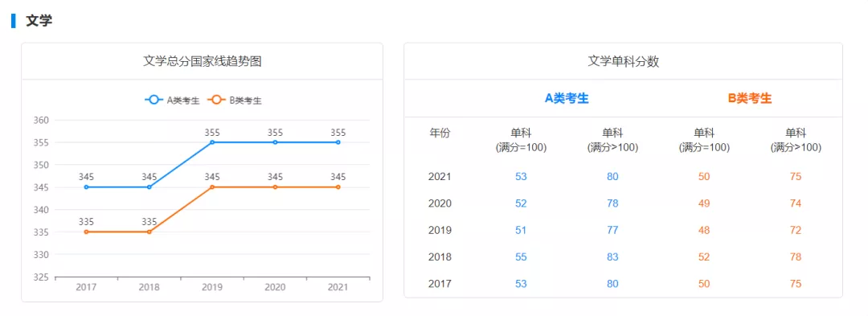Click the value 48 in the 2019 row
The image size is (868, 316).
click(703, 230)
